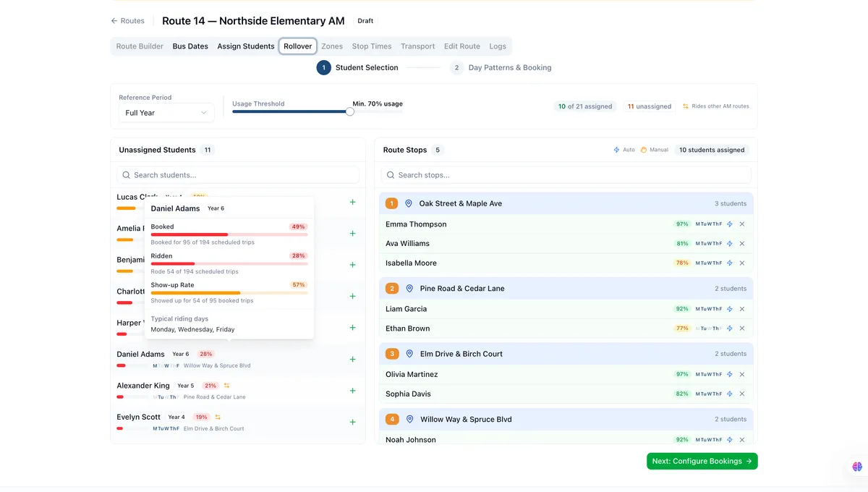
Task: Toggle Emma Thompson's auto lightning icon
Action: tap(730, 224)
